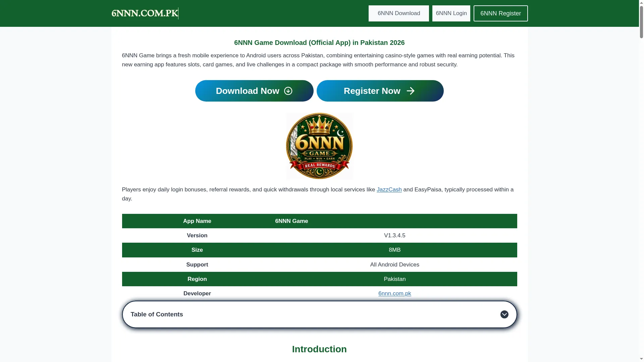Open the 6NNN Download menu item
This screenshot has height=362, width=644.
(398, 13)
